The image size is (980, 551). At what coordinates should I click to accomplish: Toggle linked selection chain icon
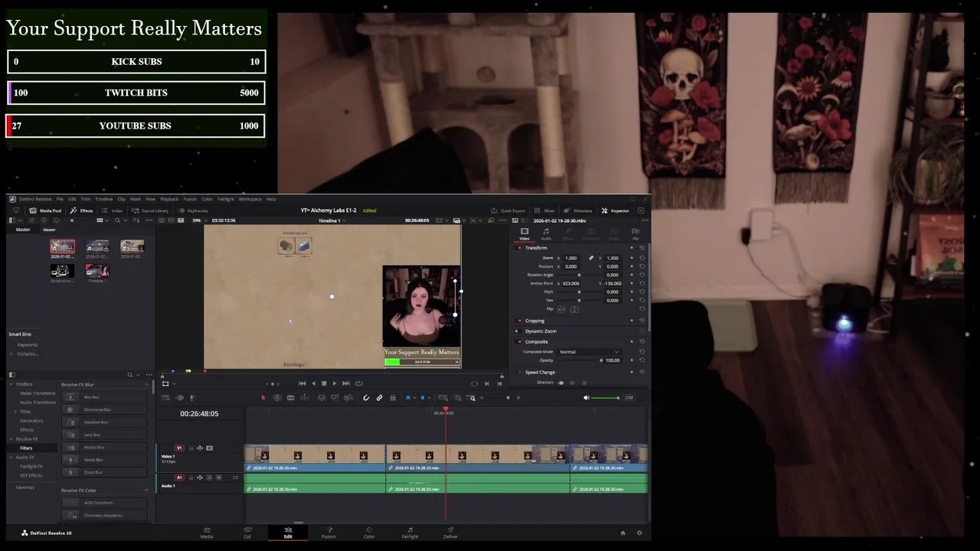coord(379,398)
